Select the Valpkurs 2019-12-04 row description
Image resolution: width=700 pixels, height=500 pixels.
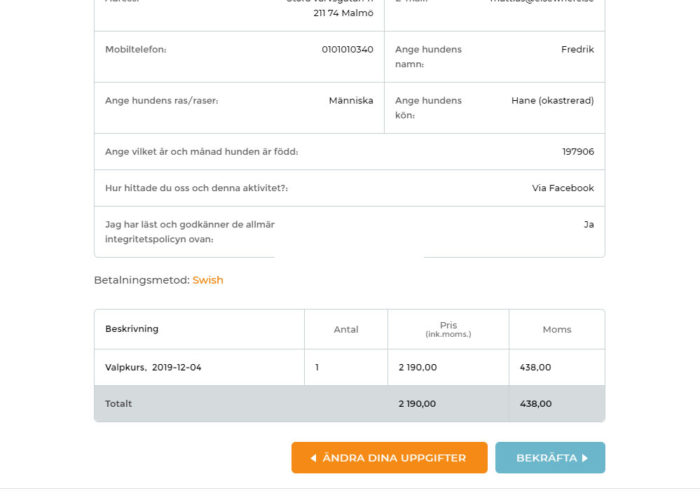(153, 367)
